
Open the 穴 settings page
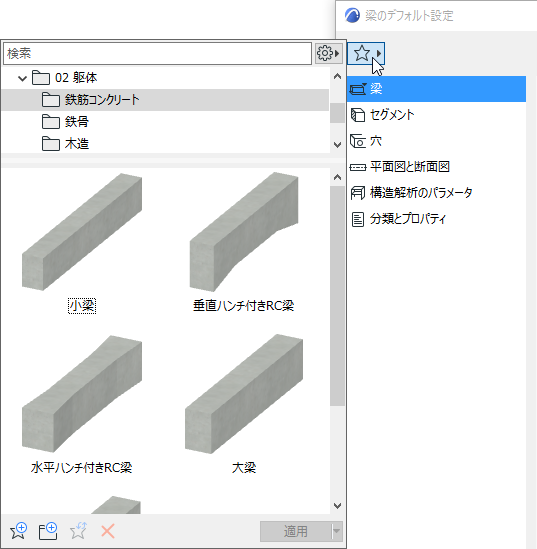pyautogui.click(x=436, y=141)
